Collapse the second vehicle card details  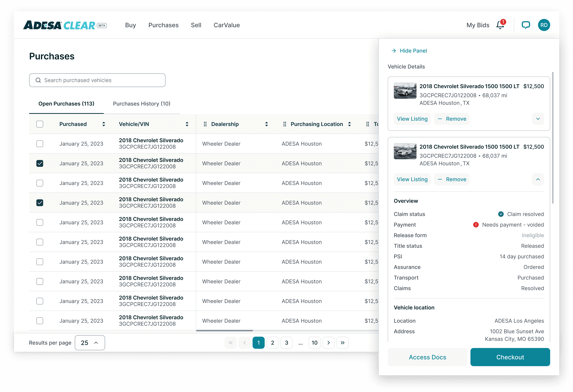pos(538,179)
